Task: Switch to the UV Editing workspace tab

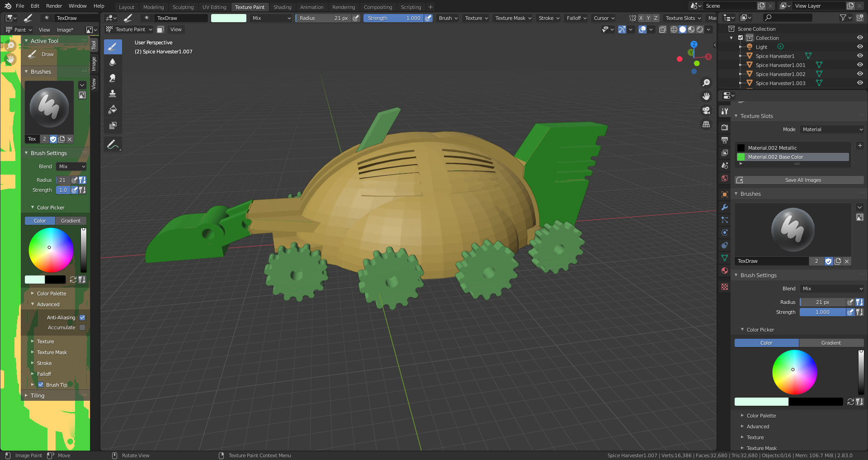Action: coord(214,7)
